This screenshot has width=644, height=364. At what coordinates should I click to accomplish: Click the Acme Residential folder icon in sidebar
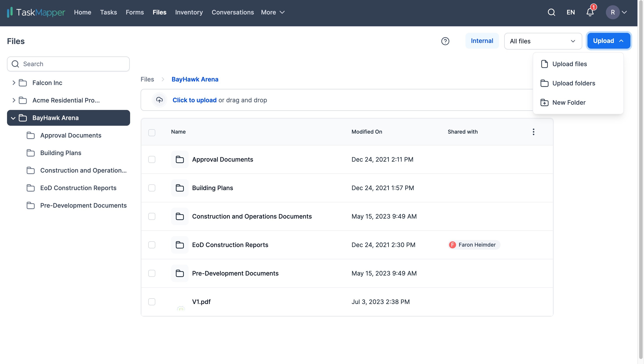point(23,100)
